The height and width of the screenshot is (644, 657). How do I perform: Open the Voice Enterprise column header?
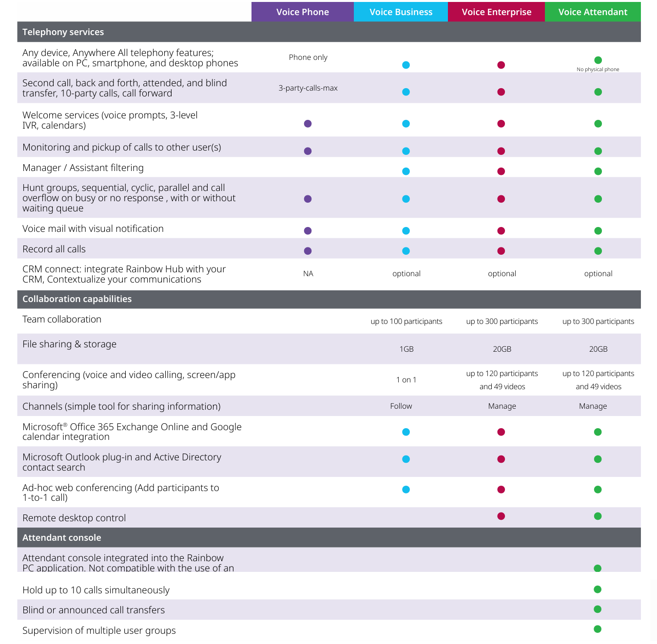(496, 12)
